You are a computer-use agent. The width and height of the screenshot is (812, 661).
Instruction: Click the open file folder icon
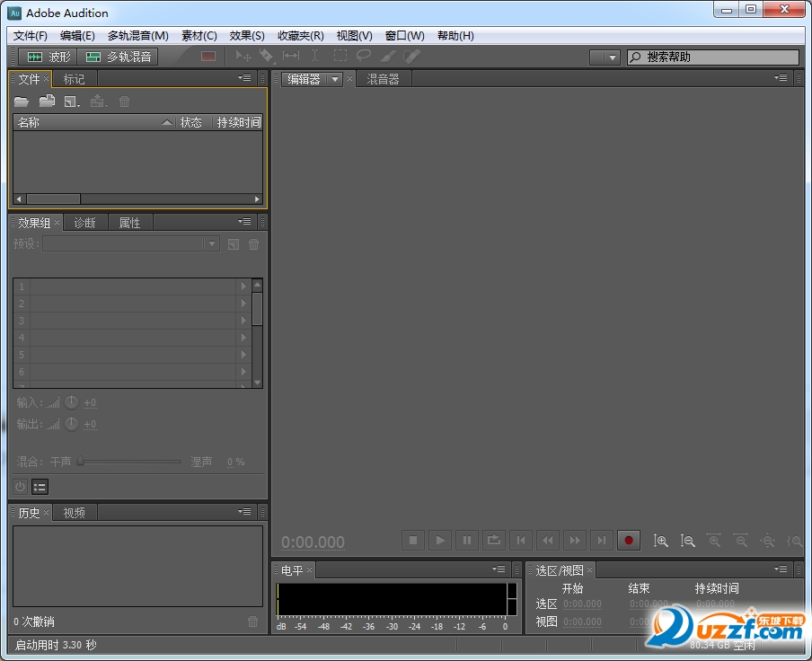pyautogui.click(x=22, y=101)
